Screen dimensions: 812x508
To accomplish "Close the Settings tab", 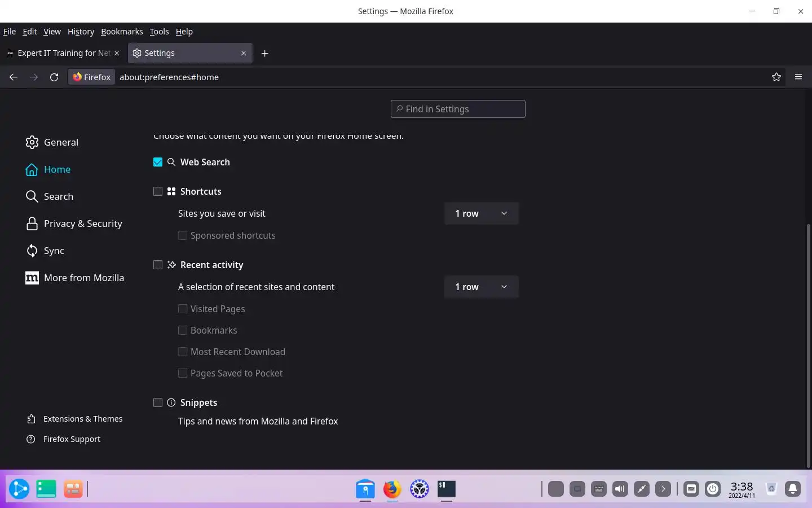I will click(x=244, y=53).
